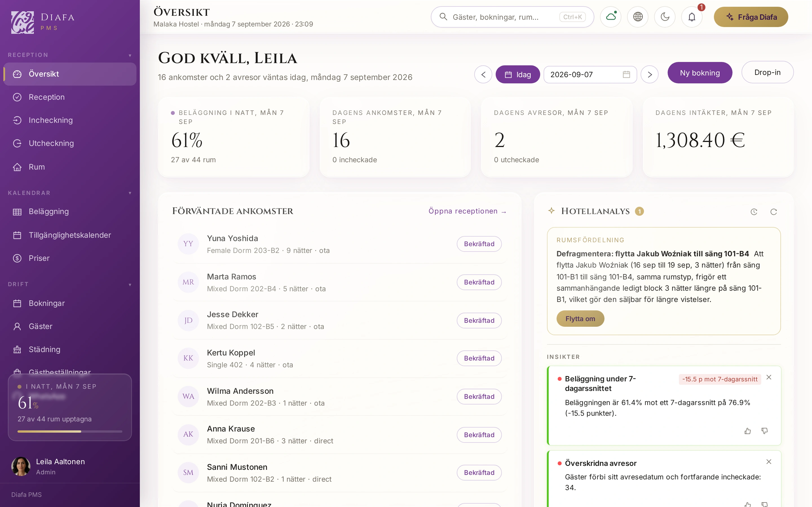Toggle dark mode moon icon
Image resolution: width=812 pixels, height=507 pixels.
(x=665, y=17)
